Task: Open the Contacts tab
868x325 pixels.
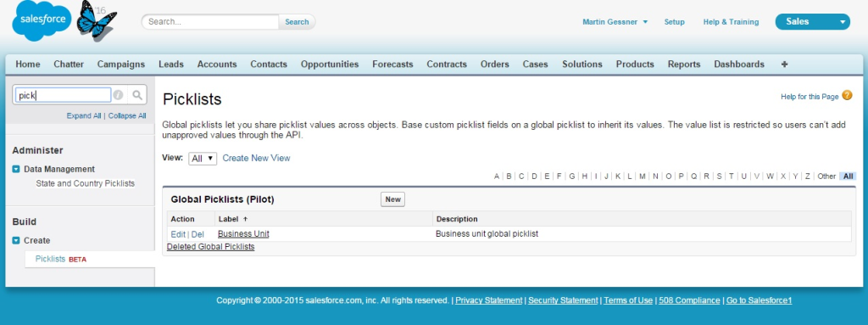Action: [269, 64]
